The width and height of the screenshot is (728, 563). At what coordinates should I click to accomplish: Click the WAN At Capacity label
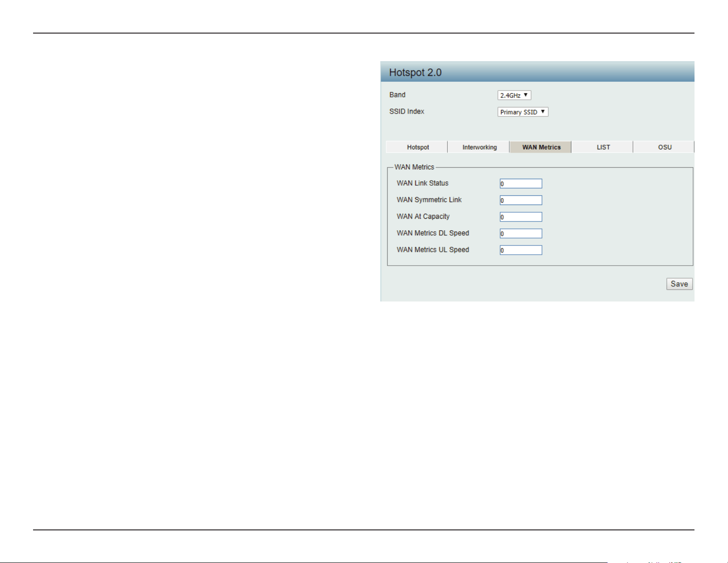pos(423,216)
